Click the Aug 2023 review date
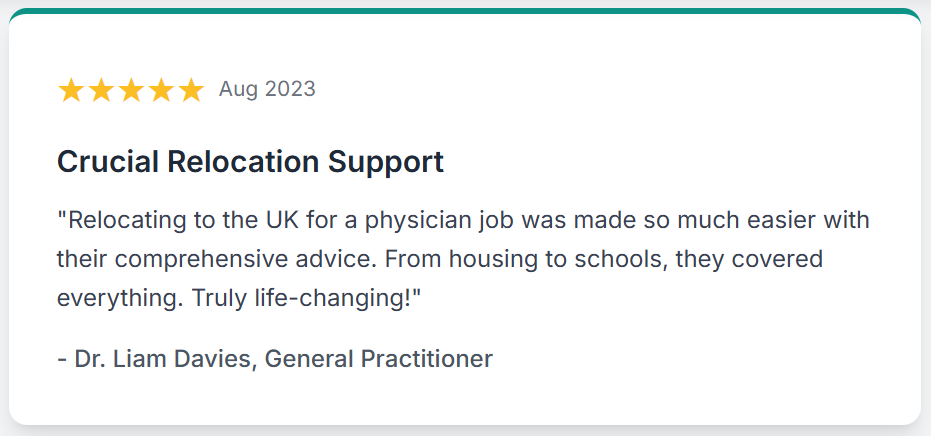 pyautogui.click(x=267, y=89)
